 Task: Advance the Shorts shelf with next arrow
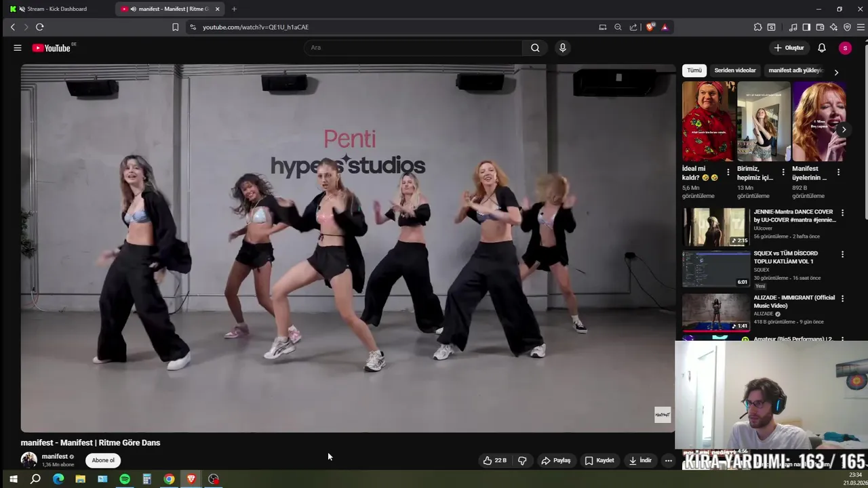844,129
